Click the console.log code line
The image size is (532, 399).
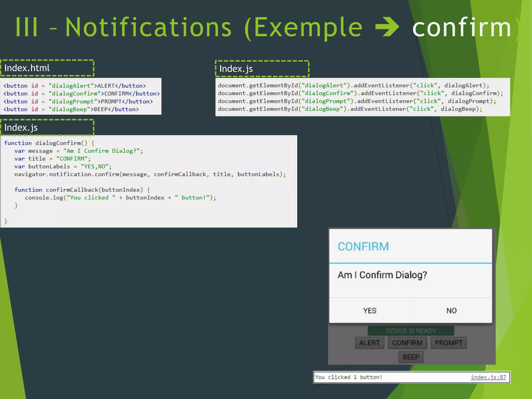pyautogui.click(x=121, y=197)
